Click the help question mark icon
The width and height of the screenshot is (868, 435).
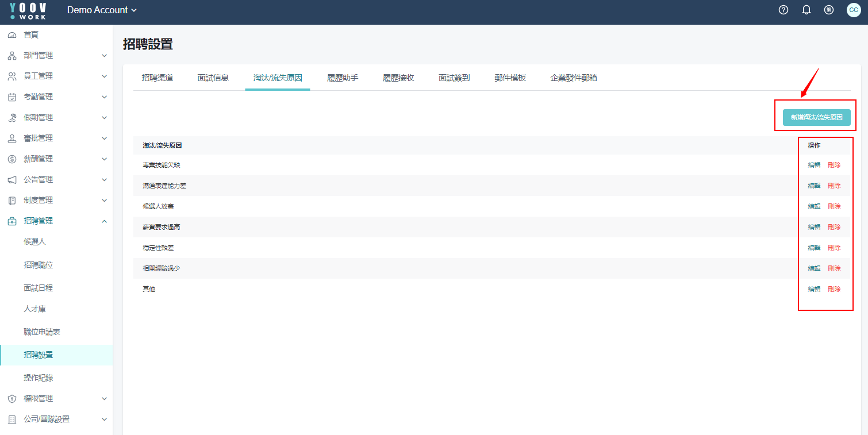click(x=783, y=10)
